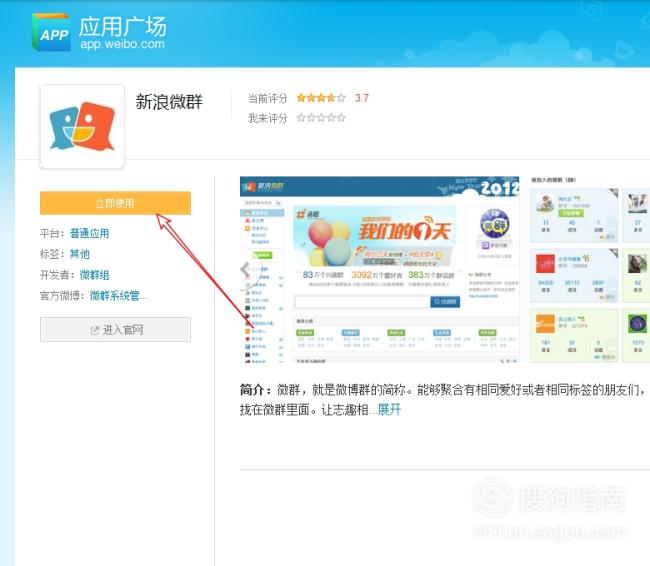
Task: Click the current rating stars 3.7
Action: point(321,98)
